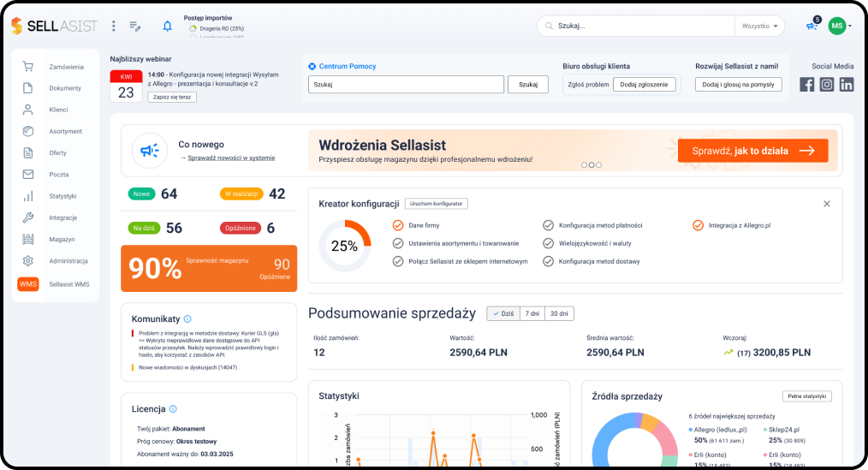
Task: Click Zapisz się teraz webinar button
Action: tap(172, 97)
